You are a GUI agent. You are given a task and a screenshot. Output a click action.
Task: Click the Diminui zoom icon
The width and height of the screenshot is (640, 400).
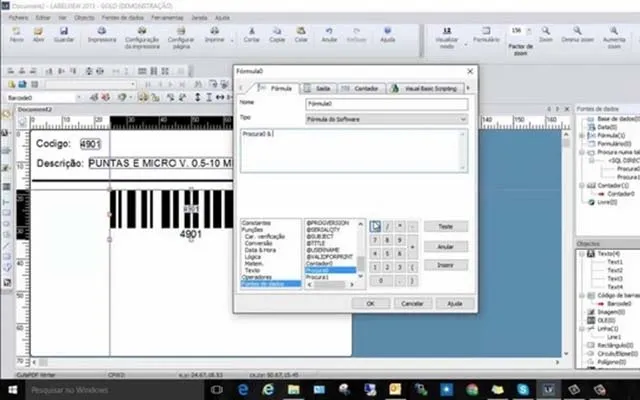click(x=577, y=31)
